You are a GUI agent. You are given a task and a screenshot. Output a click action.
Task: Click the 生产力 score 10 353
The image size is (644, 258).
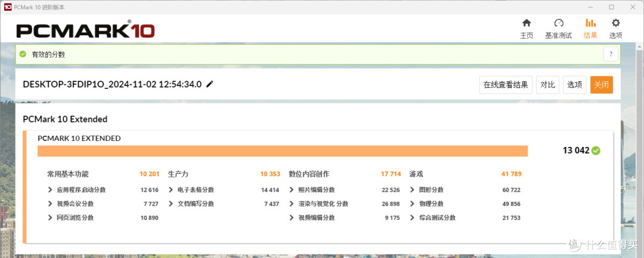pos(270,174)
